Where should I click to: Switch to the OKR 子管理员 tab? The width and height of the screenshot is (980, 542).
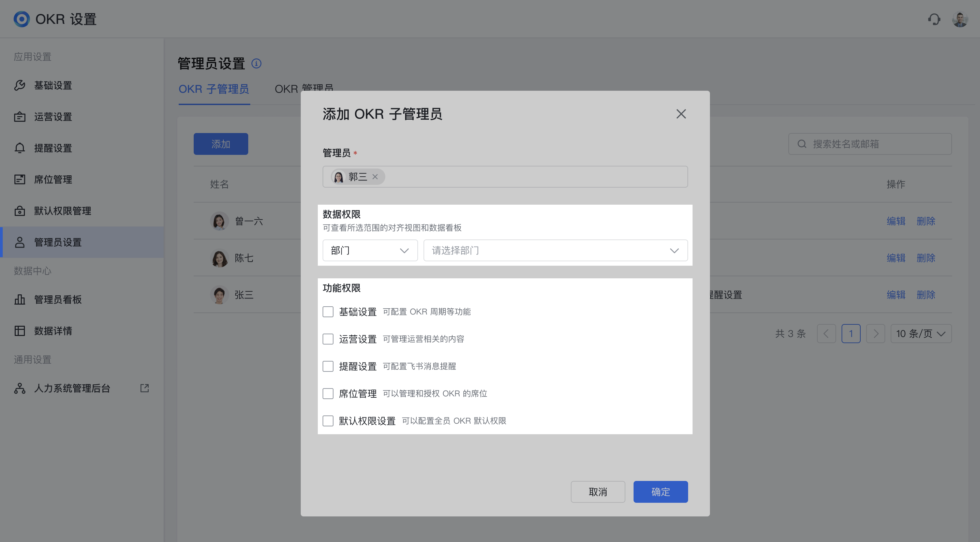214,89
